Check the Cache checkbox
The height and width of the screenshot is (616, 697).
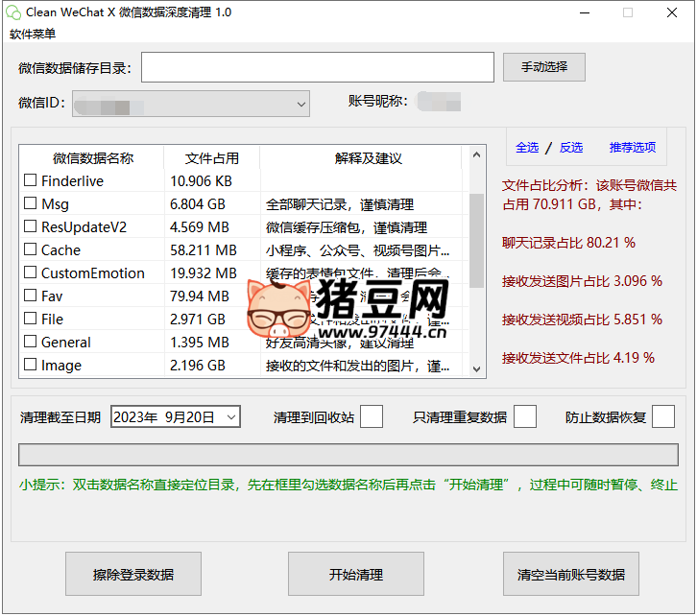pos(30,249)
